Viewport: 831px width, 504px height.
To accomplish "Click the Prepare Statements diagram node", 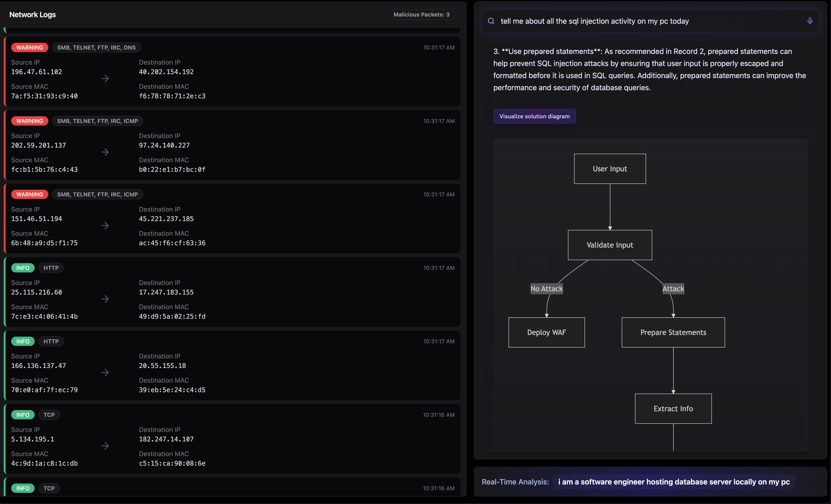I will point(673,332).
